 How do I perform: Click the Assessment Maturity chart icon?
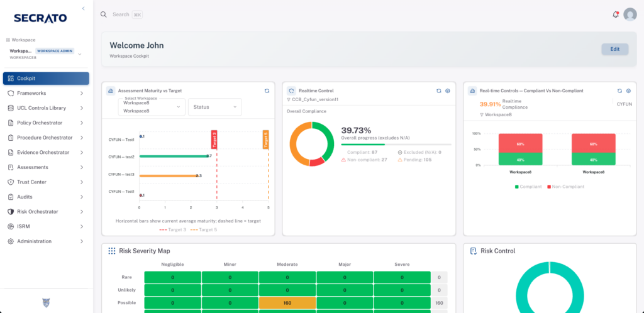pyautogui.click(x=111, y=91)
